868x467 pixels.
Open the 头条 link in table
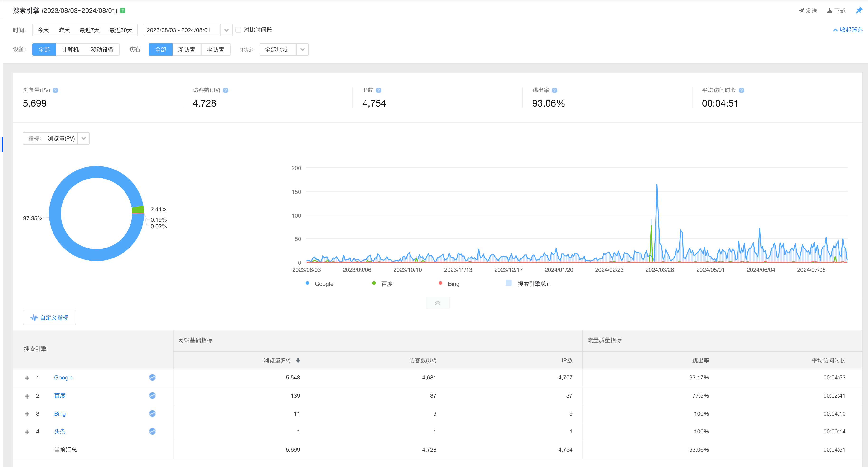click(x=60, y=431)
